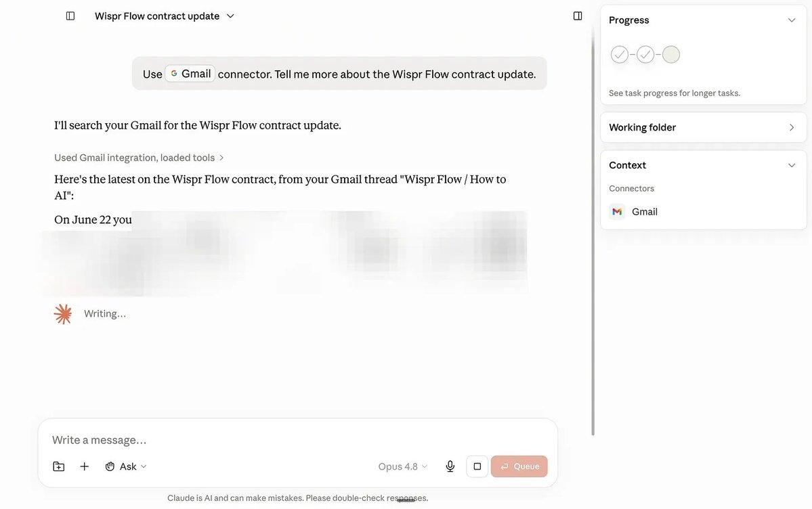Click the second completed progress step circle
Viewport: 812px width, 509px height.
tap(645, 54)
